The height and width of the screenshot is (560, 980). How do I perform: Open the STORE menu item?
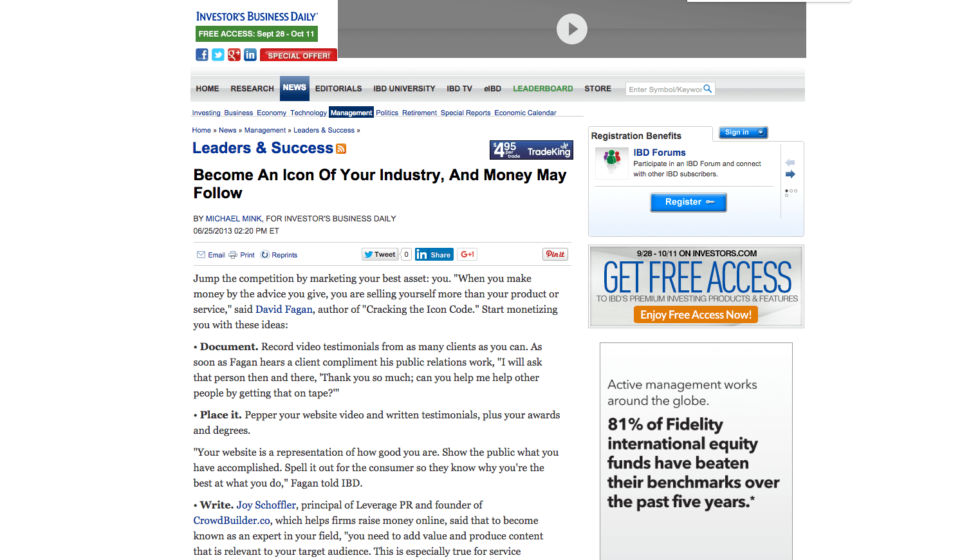(598, 89)
